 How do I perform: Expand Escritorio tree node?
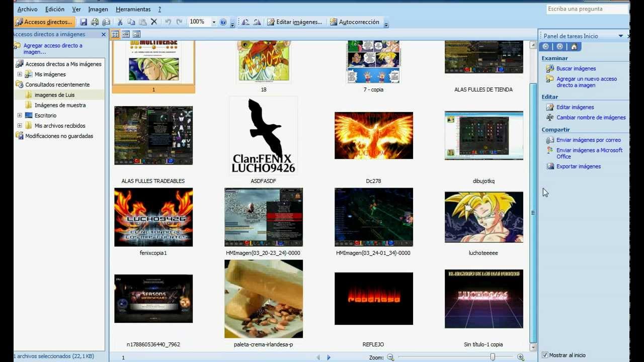(20, 115)
